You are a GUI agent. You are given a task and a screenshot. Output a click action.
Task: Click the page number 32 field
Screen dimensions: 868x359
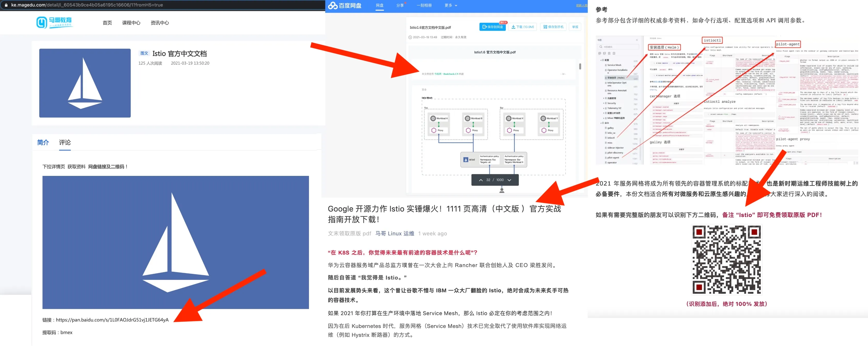488,180
